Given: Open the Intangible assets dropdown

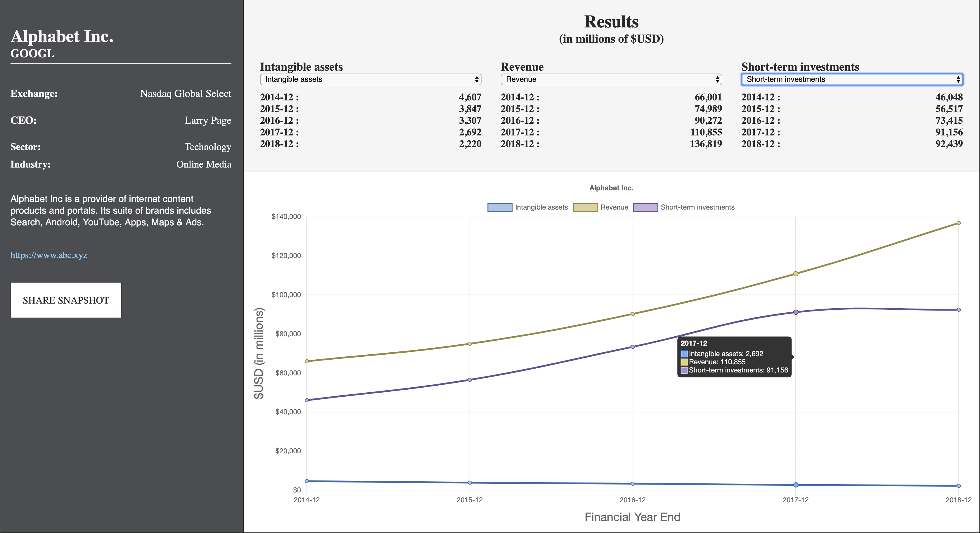Looking at the screenshot, I should click(370, 79).
